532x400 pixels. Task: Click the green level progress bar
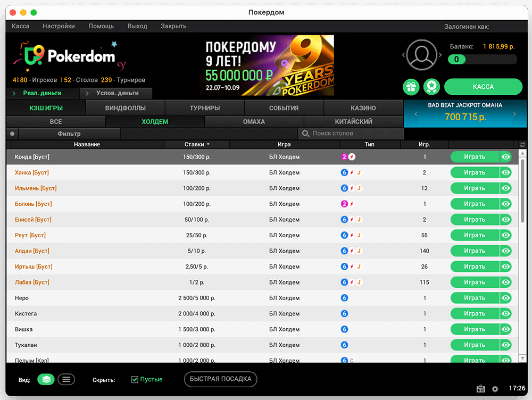click(x=482, y=60)
